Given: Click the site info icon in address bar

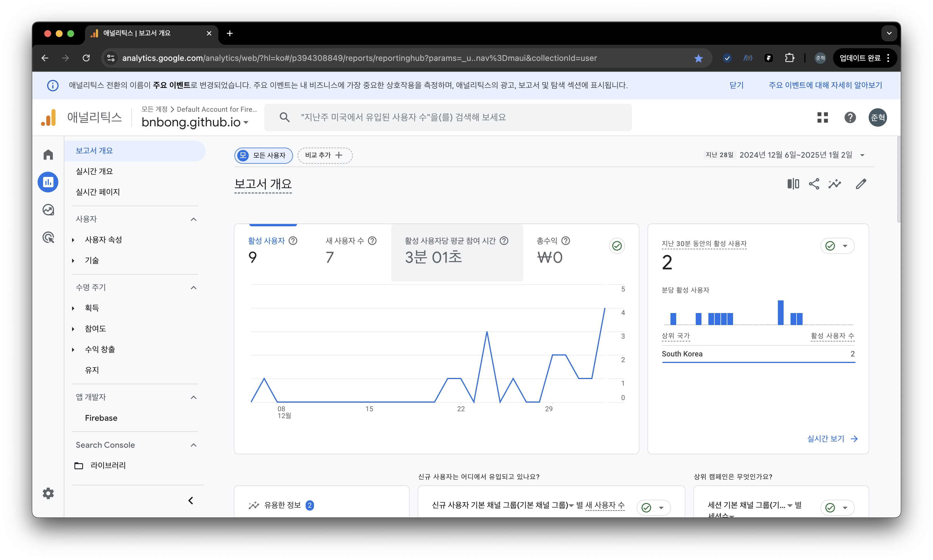Looking at the screenshot, I should (x=111, y=58).
